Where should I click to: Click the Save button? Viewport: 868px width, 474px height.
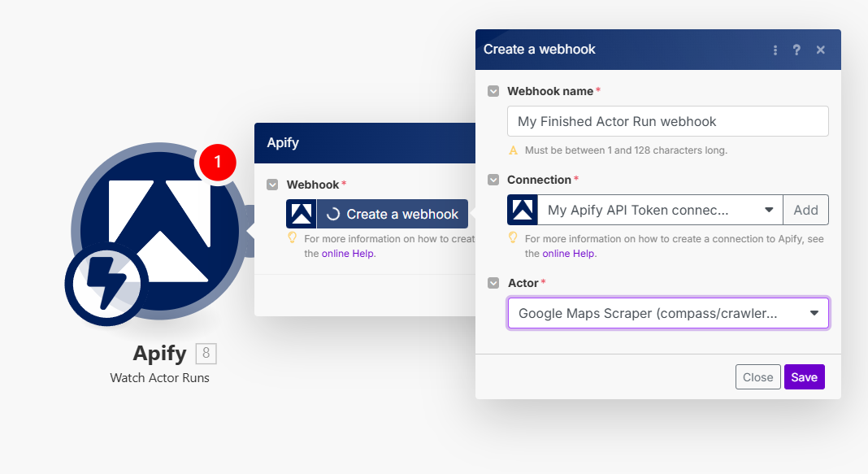[804, 376]
